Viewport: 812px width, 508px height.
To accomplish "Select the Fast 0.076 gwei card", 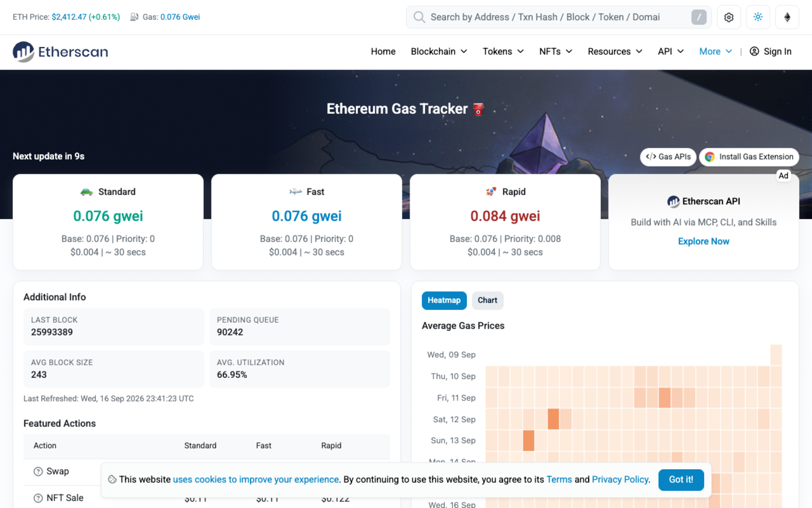I will click(307, 222).
